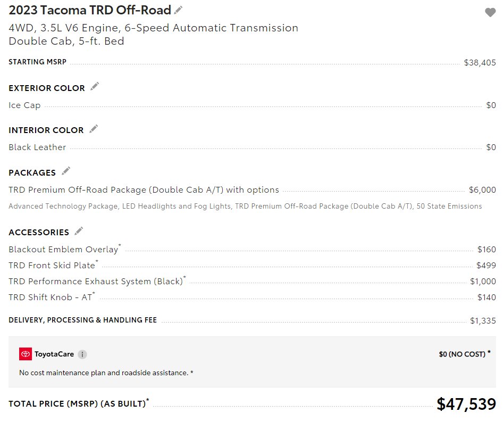This screenshot has width=504, height=421.
Task: Click the red Toyota logo in ToyotaCare section
Action: [26, 354]
